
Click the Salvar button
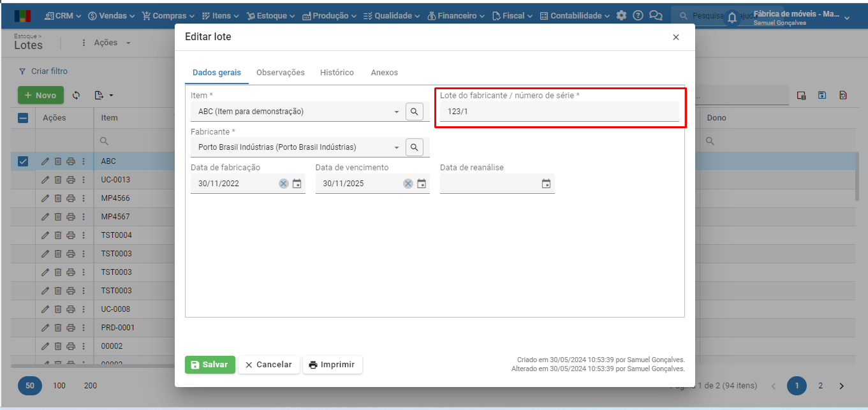pyautogui.click(x=210, y=365)
